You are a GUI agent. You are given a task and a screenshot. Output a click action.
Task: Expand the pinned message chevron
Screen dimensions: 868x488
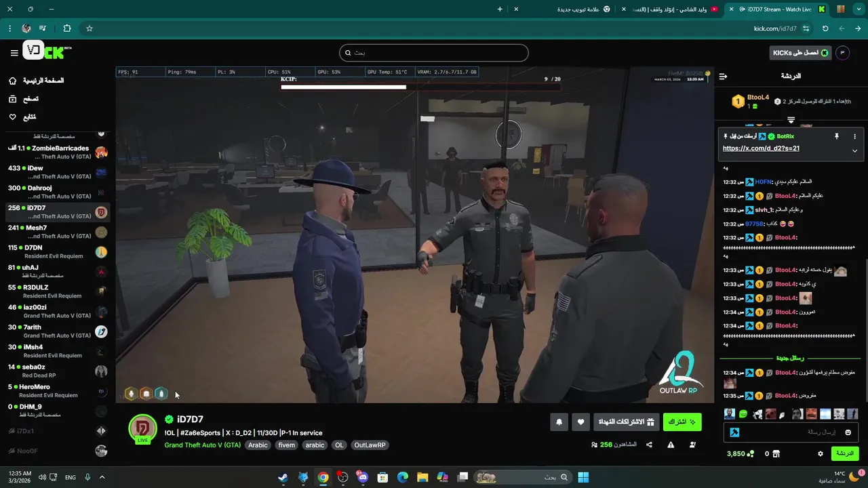pos(854,150)
